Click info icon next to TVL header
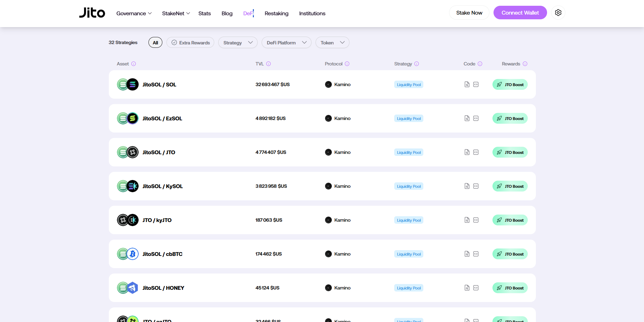 [268, 64]
